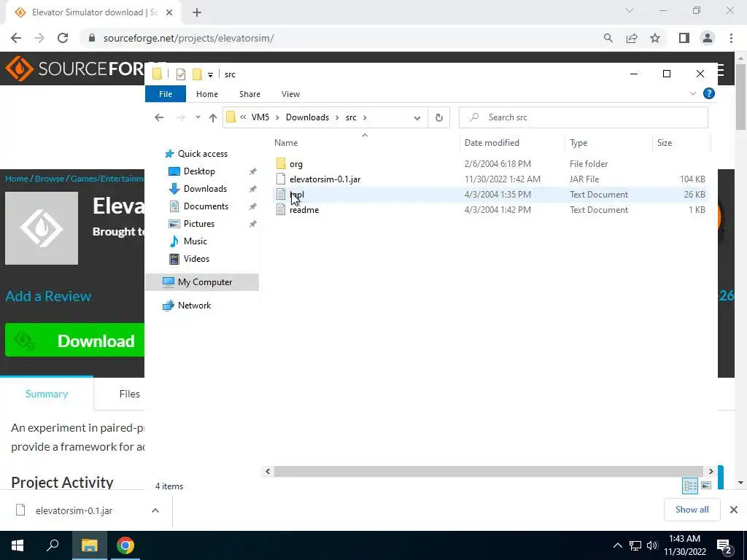Select My Computer in navigation pane
This screenshot has width=747, height=560.
click(202, 282)
